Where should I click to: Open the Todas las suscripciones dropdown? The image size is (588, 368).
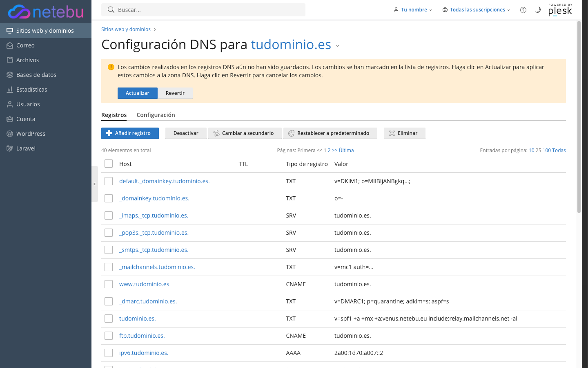(x=477, y=10)
